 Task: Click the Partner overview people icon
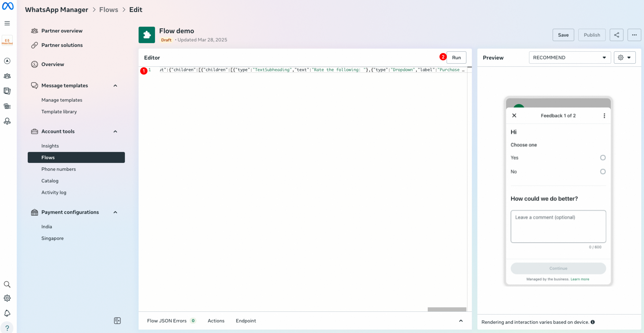pos(35,31)
